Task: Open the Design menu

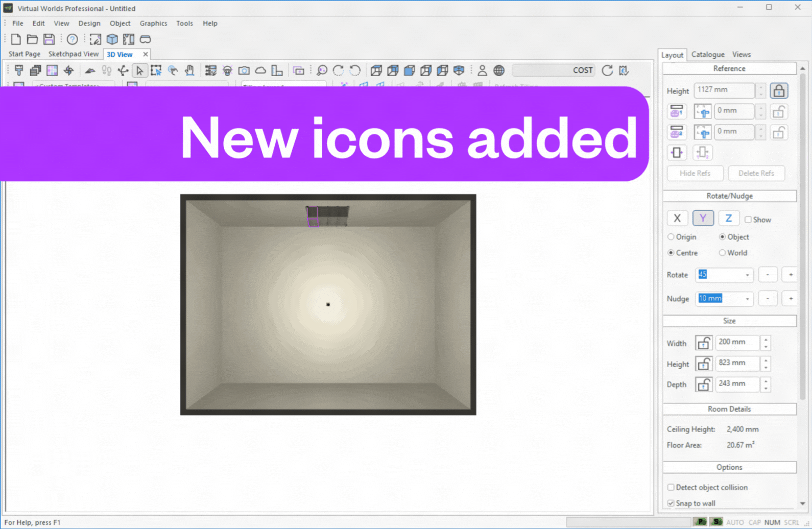Action: coord(89,23)
